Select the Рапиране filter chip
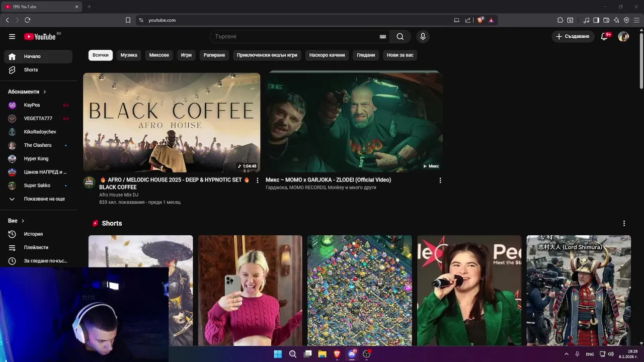This screenshot has width=644, height=362. 214,55
